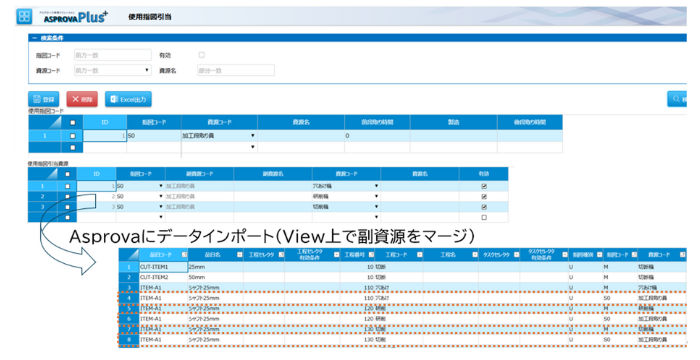Click 前段取り時間 column header
The height and width of the screenshot is (360, 700).
(x=377, y=122)
